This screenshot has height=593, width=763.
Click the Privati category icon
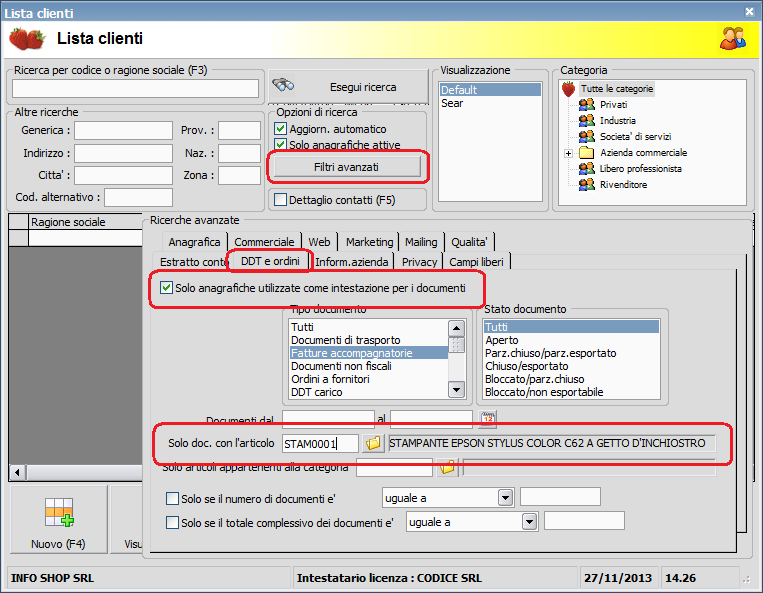[587, 105]
